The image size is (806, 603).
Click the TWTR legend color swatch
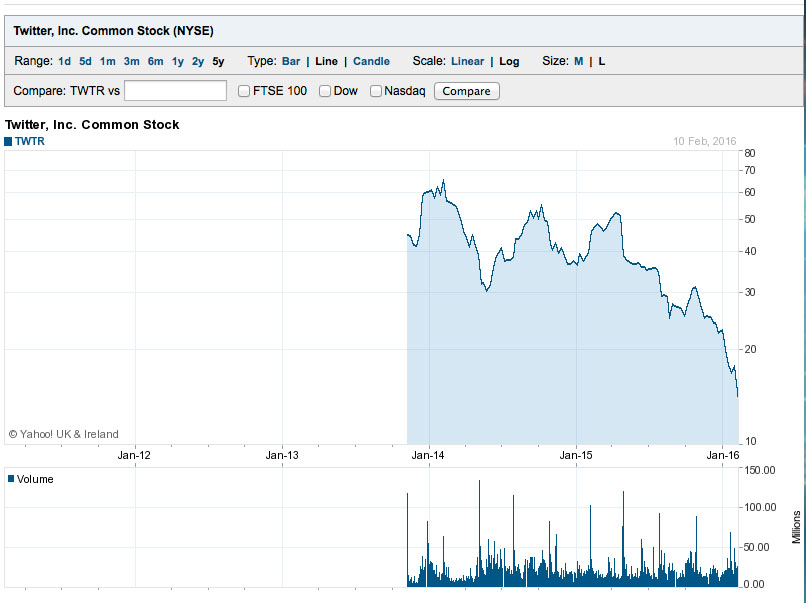[9, 141]
